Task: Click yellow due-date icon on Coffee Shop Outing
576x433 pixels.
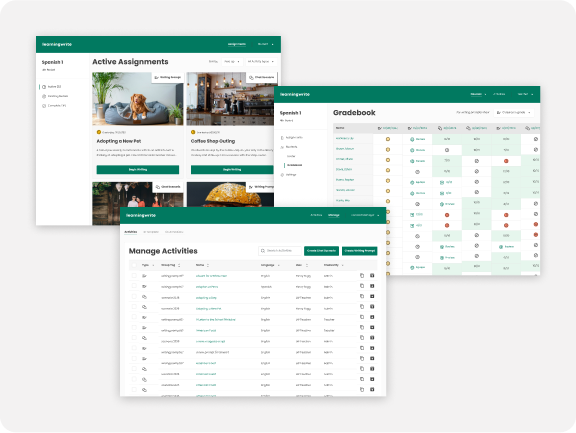Action: click(x=193, y=132)
